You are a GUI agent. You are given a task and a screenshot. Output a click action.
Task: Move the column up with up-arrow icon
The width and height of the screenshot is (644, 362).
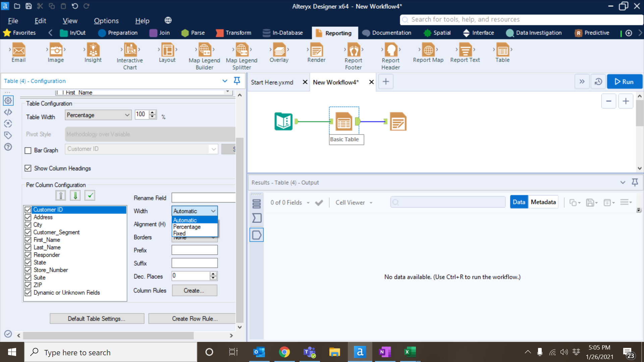pos(60,195)
